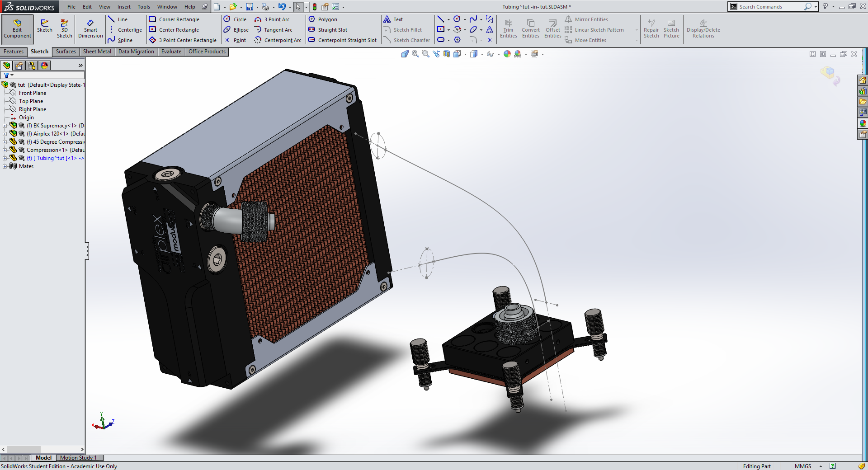Click Previous View icon in view toolbar
The height and width of the screenshot is (470, 868).
(436, 54)
